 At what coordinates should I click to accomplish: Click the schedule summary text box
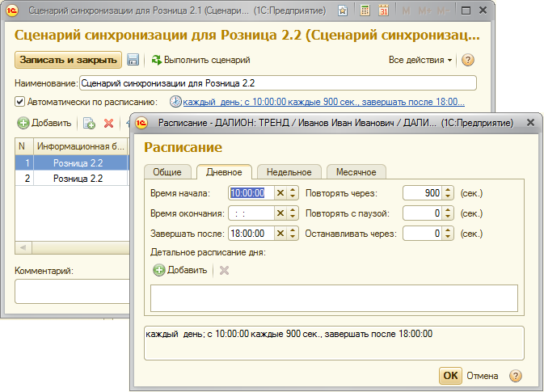point(334,343)
